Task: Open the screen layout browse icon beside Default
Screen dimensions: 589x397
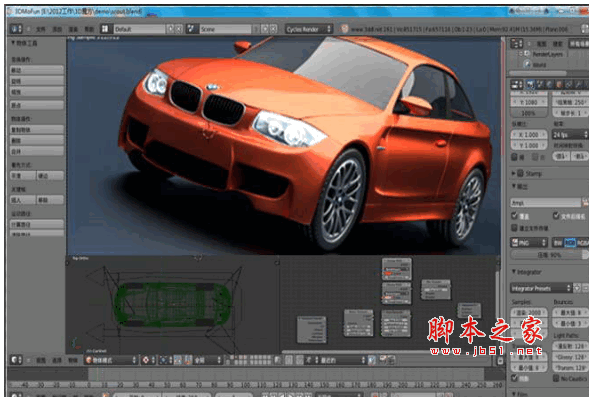Action: point(105,29)
